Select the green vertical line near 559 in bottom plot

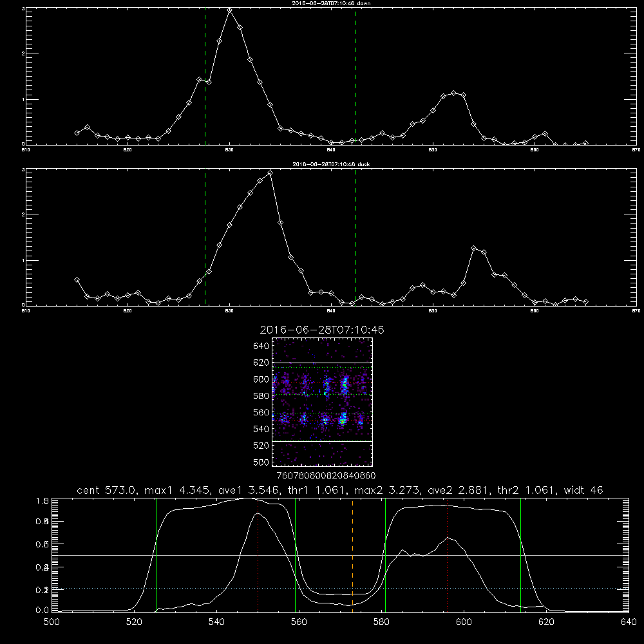[296, 555]
